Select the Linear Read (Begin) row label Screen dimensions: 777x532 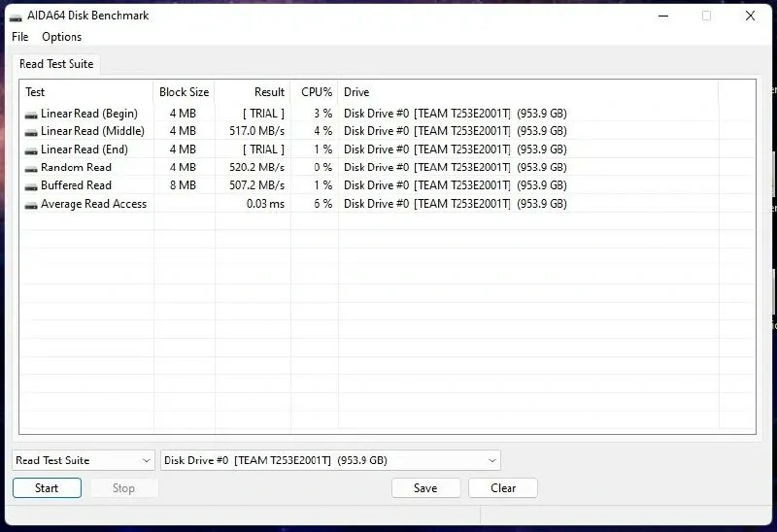tap(89, 114)
